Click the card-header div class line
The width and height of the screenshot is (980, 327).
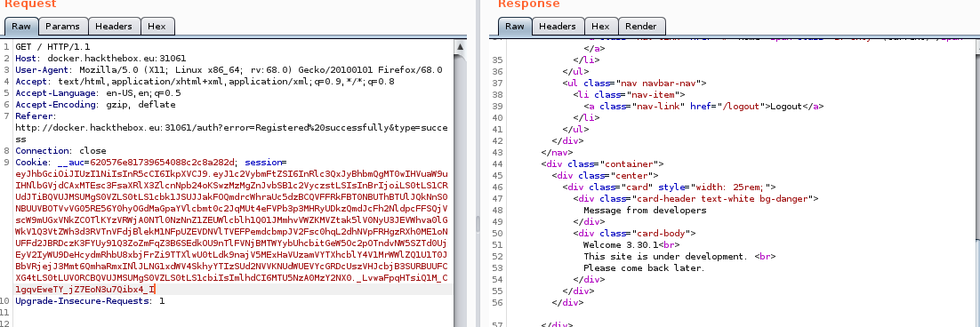695,198
